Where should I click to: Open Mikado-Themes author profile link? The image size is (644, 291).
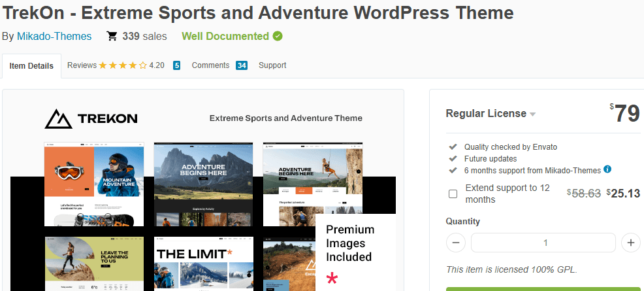click(54, 36)
